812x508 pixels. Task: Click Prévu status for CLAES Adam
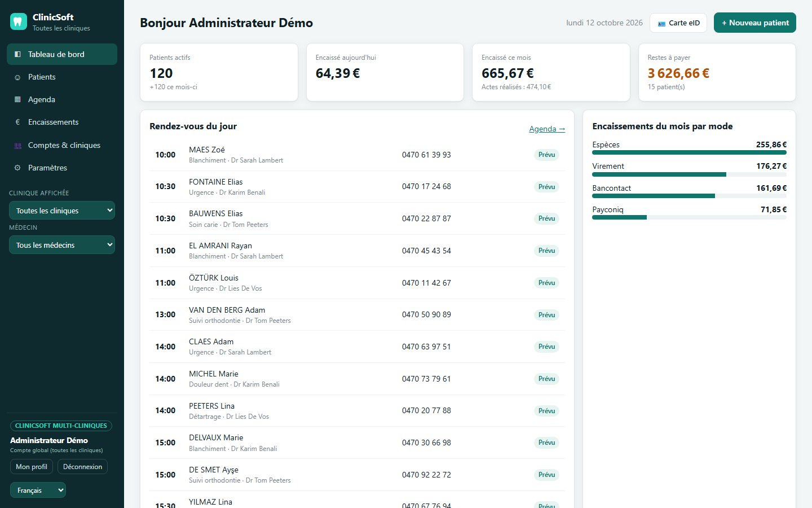pyautogui.click(x=546, y=347)
